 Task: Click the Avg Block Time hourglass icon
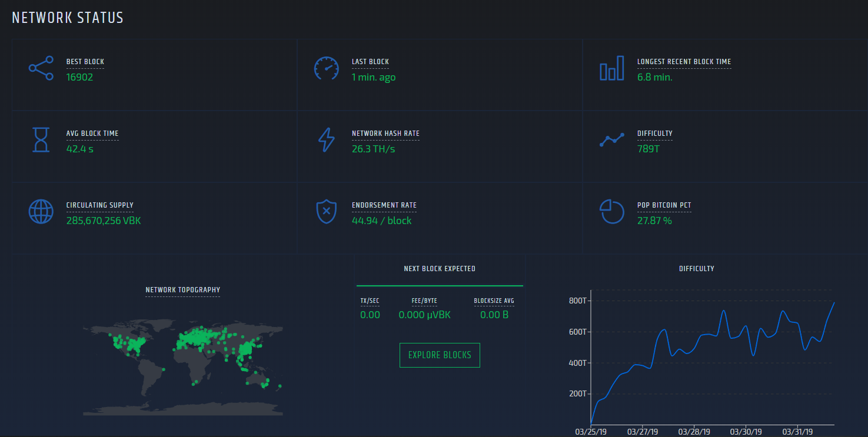point(41,140)
